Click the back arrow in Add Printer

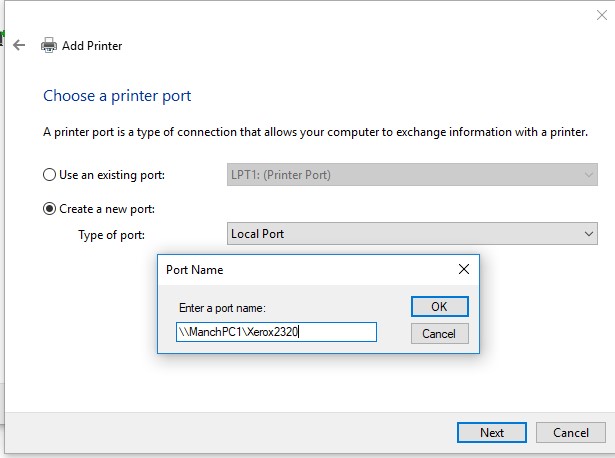(x=19, y=45)
